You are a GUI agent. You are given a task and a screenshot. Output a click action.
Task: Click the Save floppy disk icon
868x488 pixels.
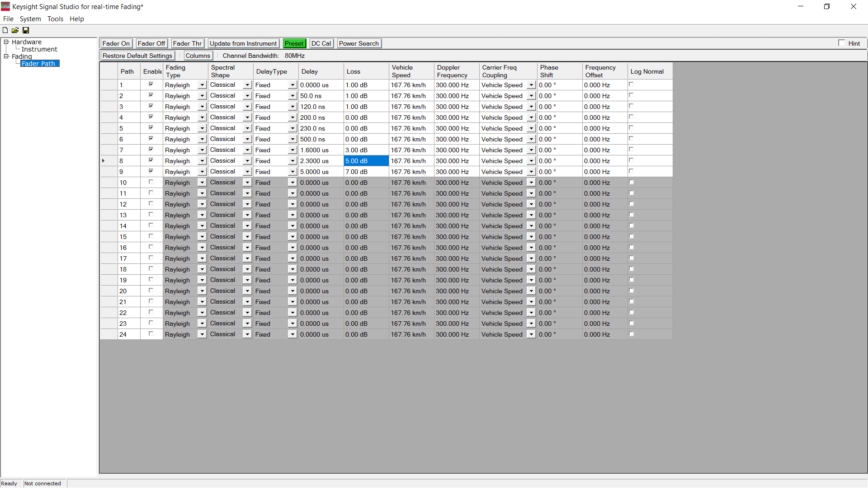click(x=26, y=30)
